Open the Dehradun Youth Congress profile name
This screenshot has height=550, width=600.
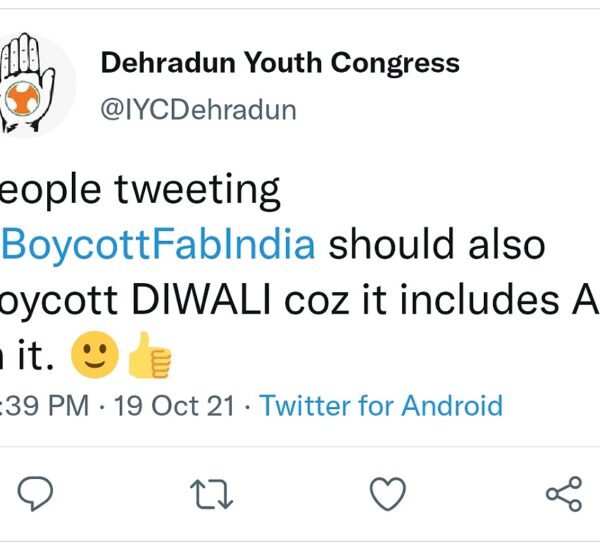(x=280, y=64)
